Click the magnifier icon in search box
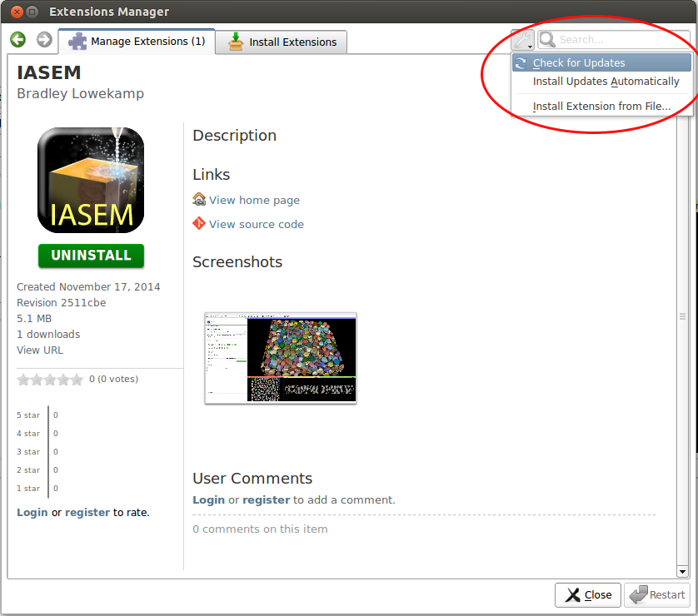 548,40
